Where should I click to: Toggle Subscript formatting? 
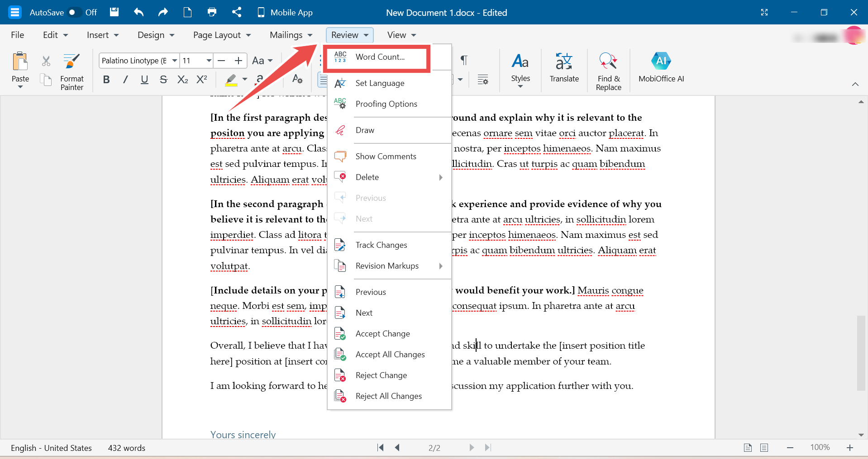182,80
